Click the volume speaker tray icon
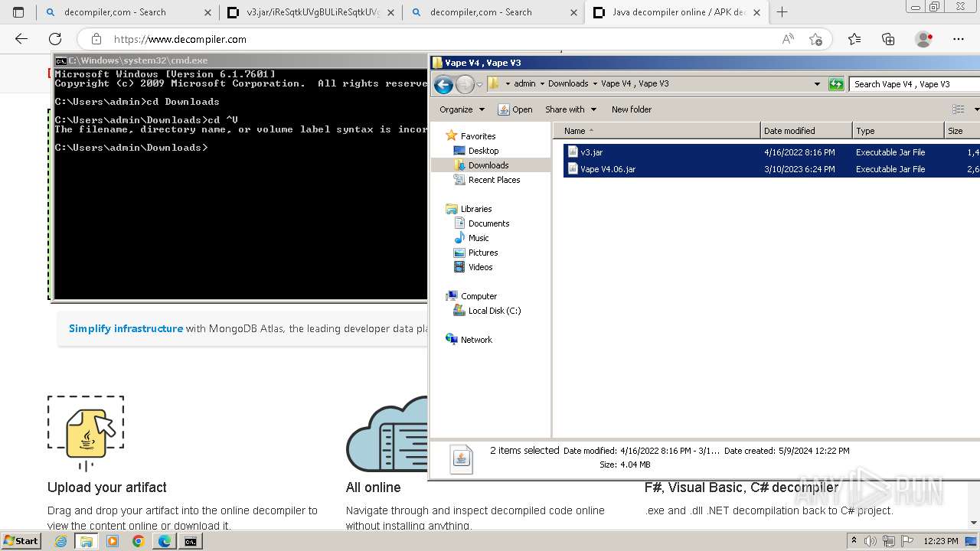980x551 pixels. (871, 541)
